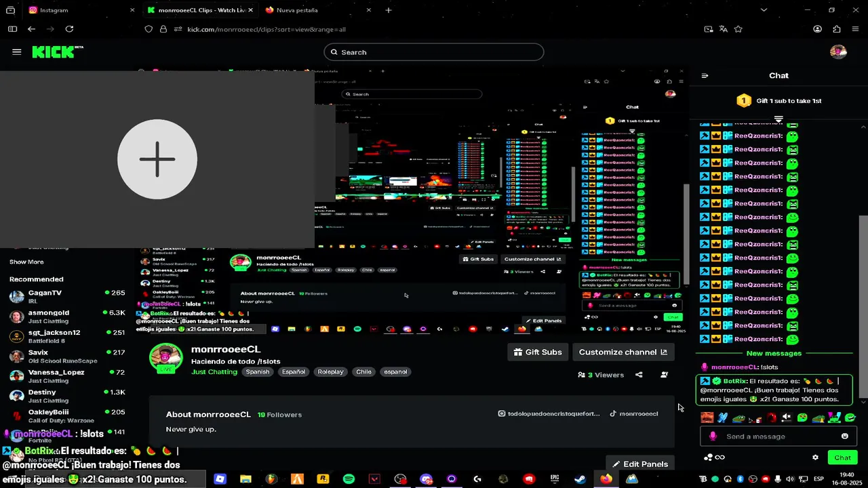Click the monrrooeeCL channel avatar

tap(166, 359)
